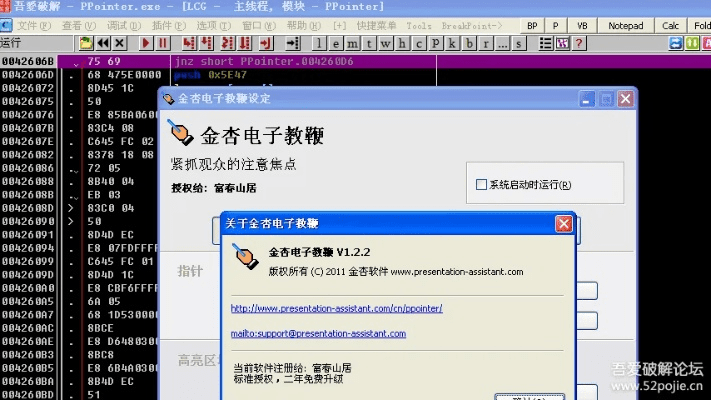
Task: Select disassembly row at address 00426094
Action: coord(79,248)
